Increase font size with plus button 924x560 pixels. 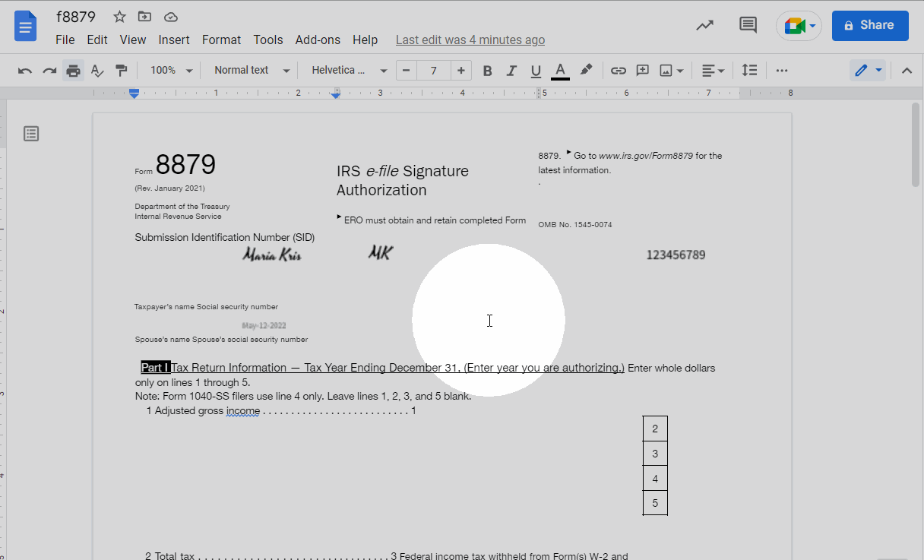tap(460, 71)
